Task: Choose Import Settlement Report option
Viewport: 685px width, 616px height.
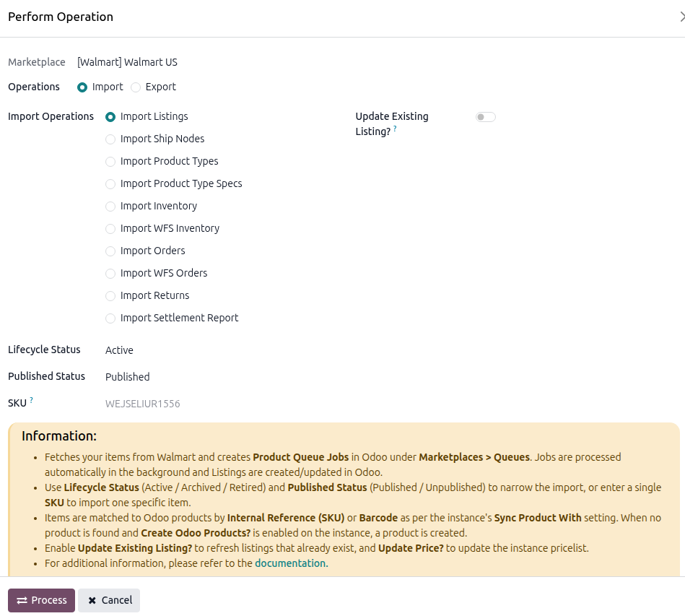Action: [110, 318]
